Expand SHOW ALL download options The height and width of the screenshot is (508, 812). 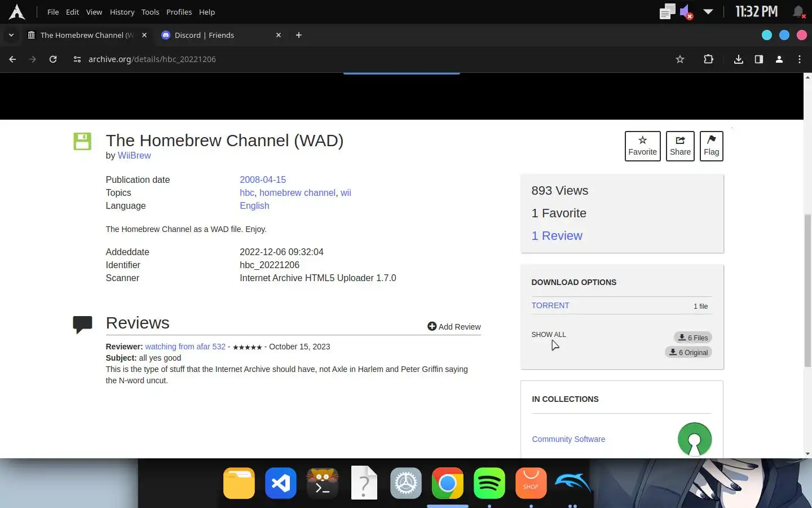549,335
